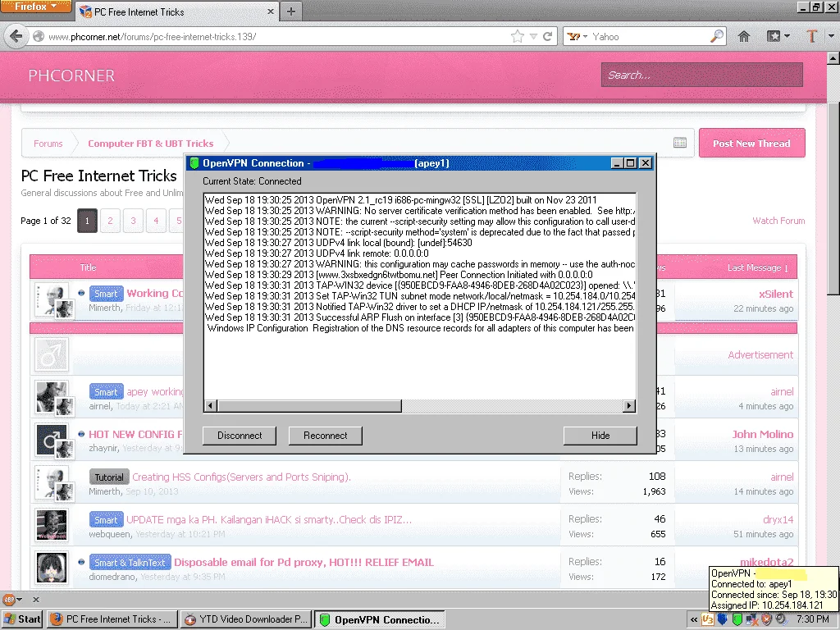The height and width of the screenshot is (630, 840).
Task: Open a new tab with the plus button
Action: (x=291, y=11)
